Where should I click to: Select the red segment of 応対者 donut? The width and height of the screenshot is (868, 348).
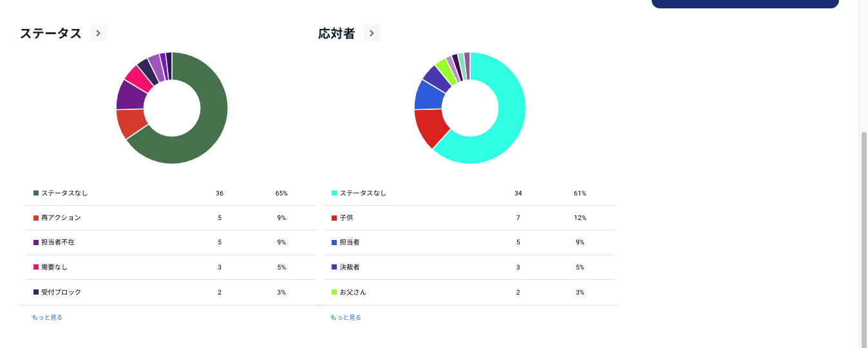(427, 127)
